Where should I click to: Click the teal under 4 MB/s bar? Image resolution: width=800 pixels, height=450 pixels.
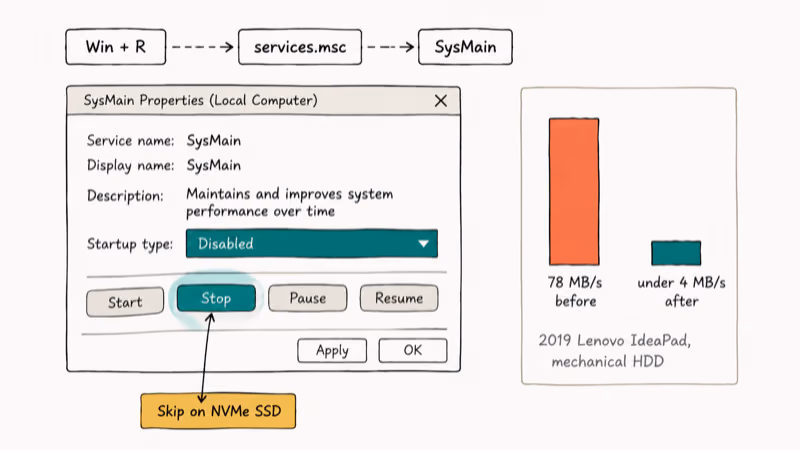676,253
